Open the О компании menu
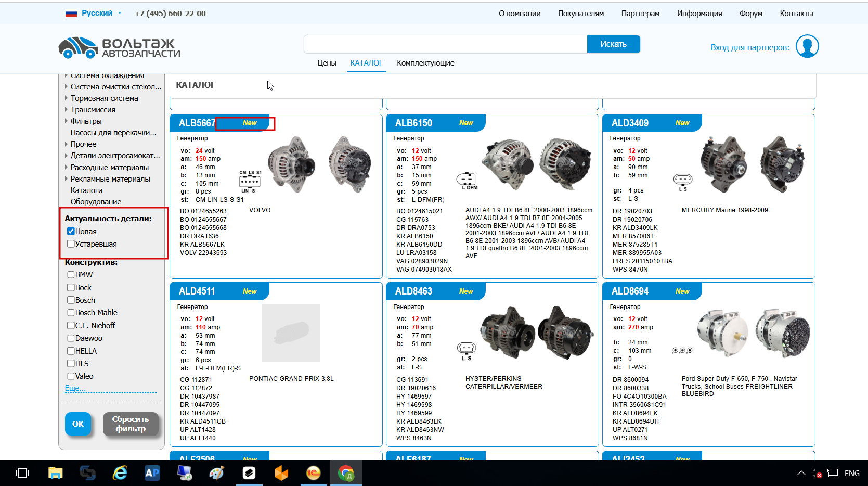This screenshot has height=486, width=868. coord(520,14)
